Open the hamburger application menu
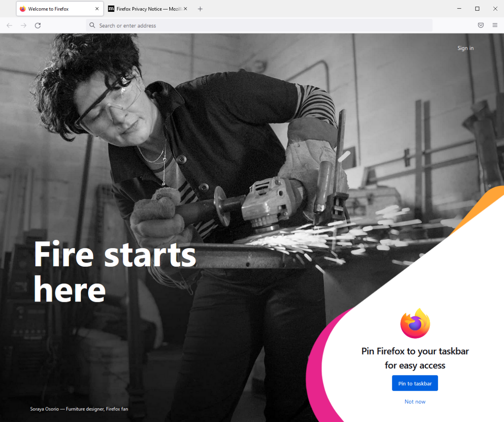504x422 pixels. tap(495, 25)
